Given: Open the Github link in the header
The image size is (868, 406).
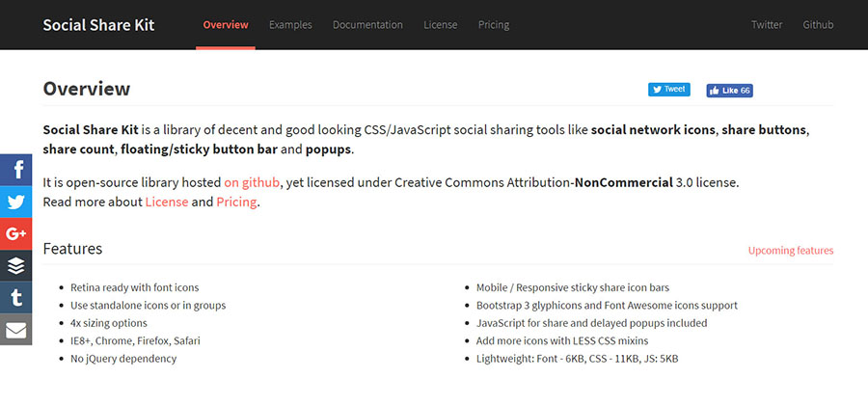Looking at the screenshot, I should pos(818,25).
